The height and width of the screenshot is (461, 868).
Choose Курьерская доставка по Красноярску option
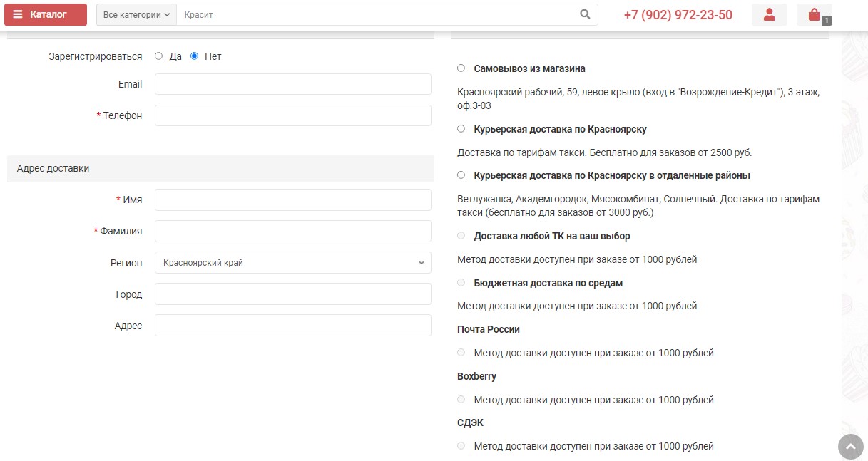click(x=461, y=129)
